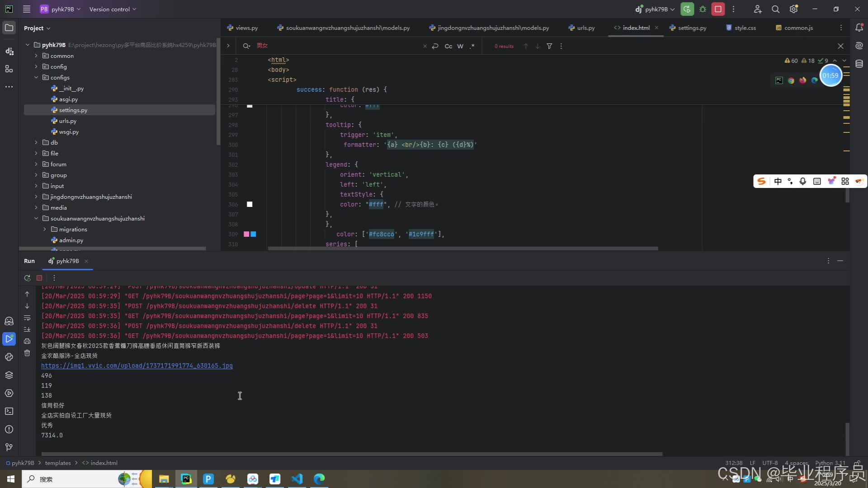Viewport: 868px width, 488px height.
Task: Switch to the views.py editor tab
Action: [x=246, y=28]
